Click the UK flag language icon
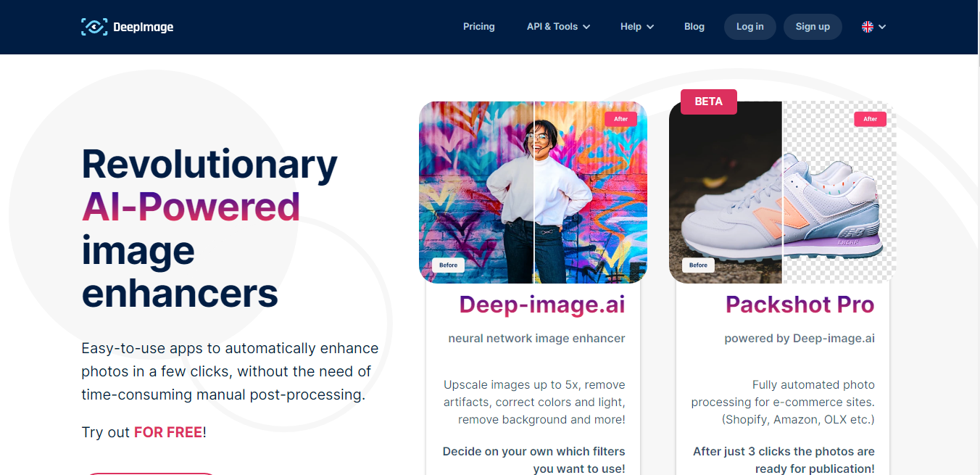980x475 pixels. click(x=867, y=27)
